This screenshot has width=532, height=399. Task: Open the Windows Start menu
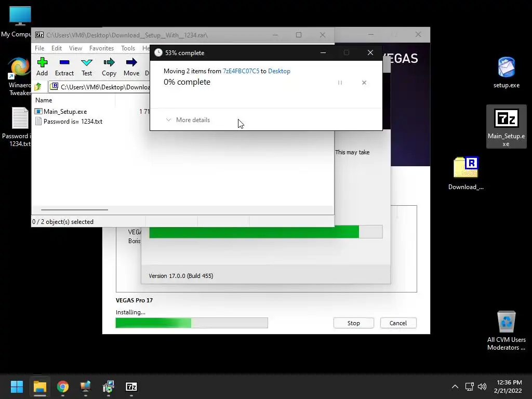tap(17, 387)
